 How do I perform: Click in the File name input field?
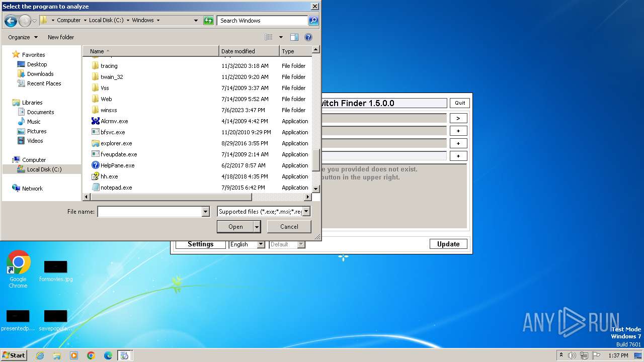click(149, 212)
